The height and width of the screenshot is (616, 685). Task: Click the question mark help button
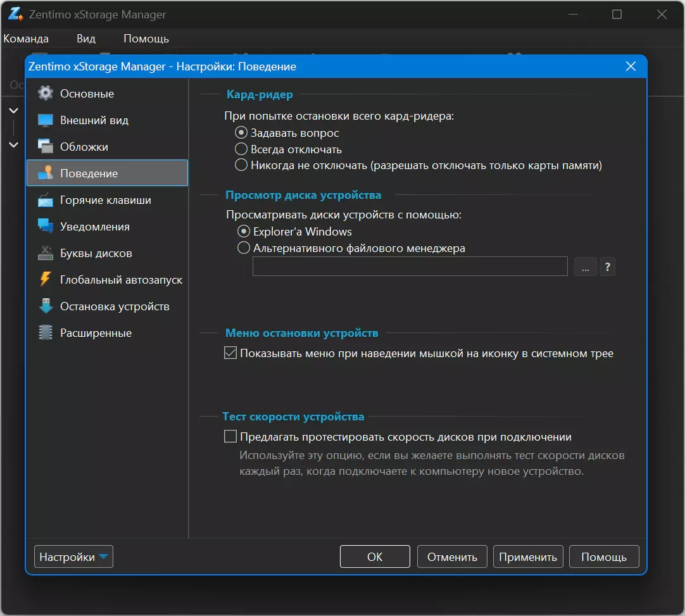[608, 267]
